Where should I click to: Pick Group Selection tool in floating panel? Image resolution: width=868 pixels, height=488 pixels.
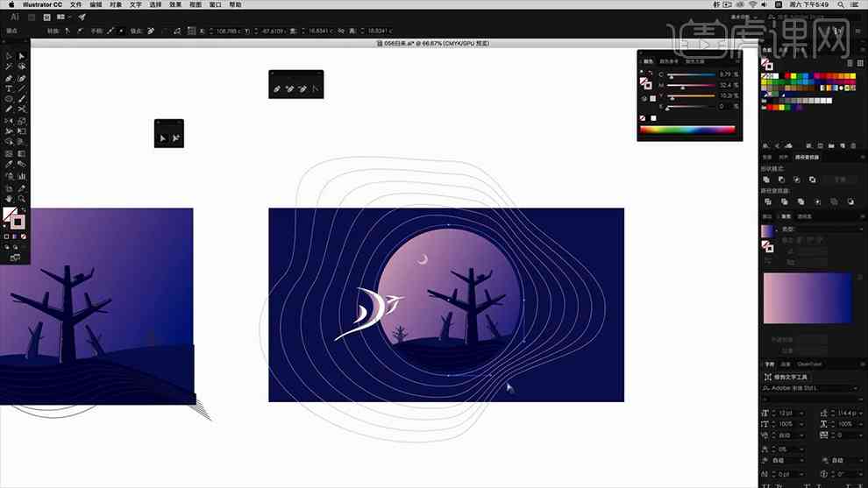click(x=175, y=138)
